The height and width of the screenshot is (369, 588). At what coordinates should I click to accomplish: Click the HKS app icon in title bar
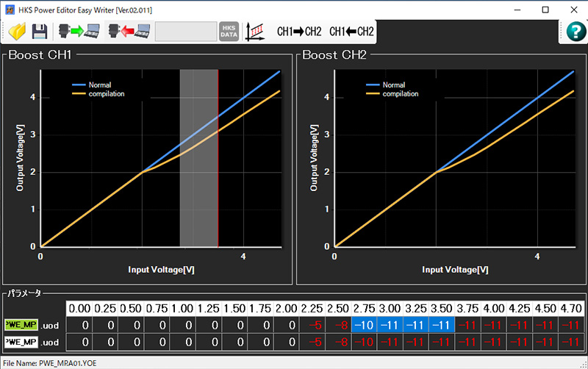pyautogui.click(x=10, y=10)
